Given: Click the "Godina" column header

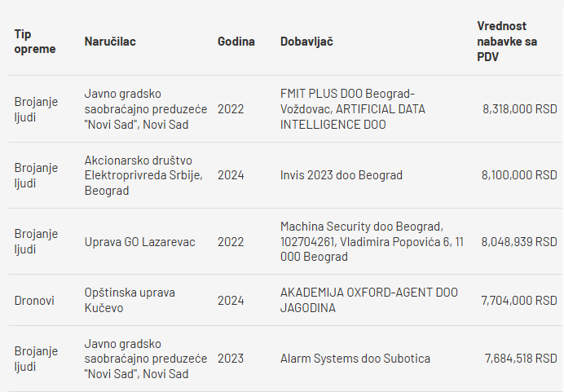Looking at the screenshot, I should point(236,42).
